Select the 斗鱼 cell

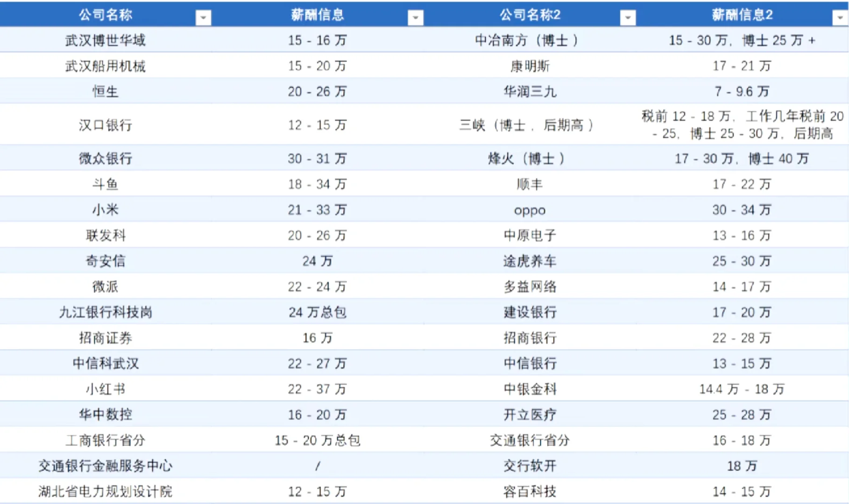106,184
